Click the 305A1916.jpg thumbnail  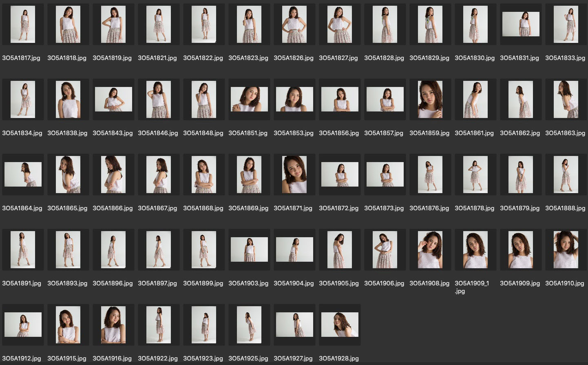(x=113, y=325)
